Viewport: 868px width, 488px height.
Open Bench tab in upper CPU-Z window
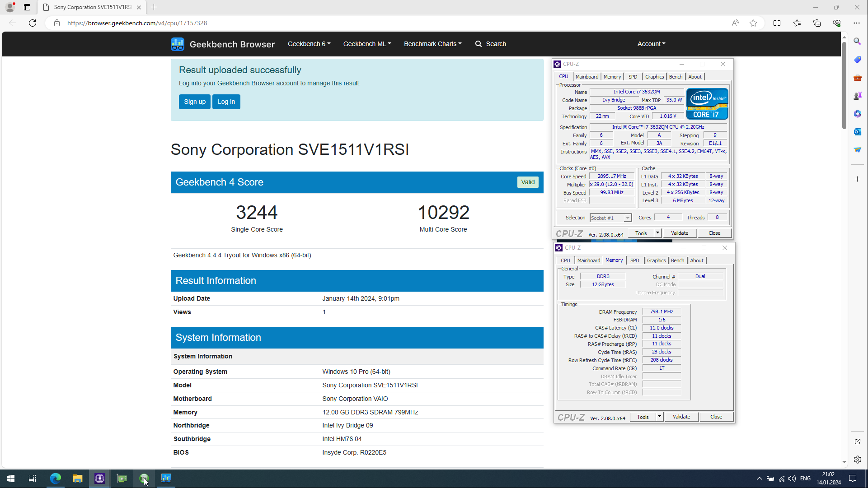(676, 77)
